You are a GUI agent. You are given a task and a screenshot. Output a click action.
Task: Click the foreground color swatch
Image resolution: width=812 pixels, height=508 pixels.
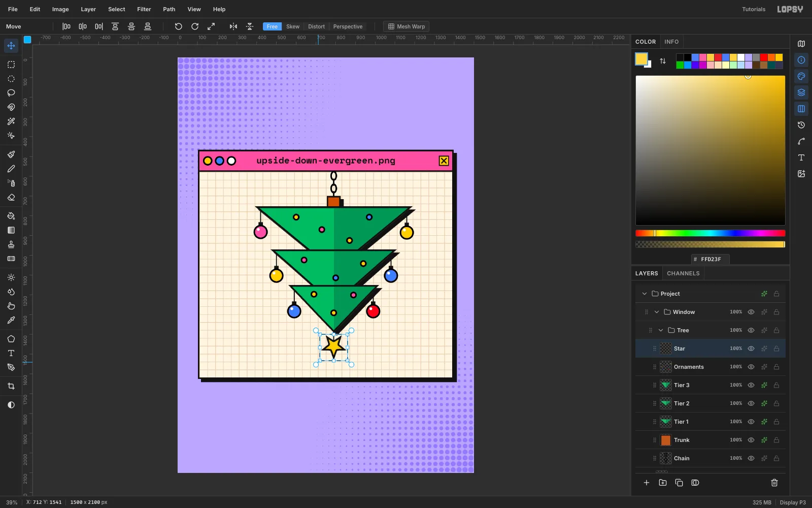(641, 59)
